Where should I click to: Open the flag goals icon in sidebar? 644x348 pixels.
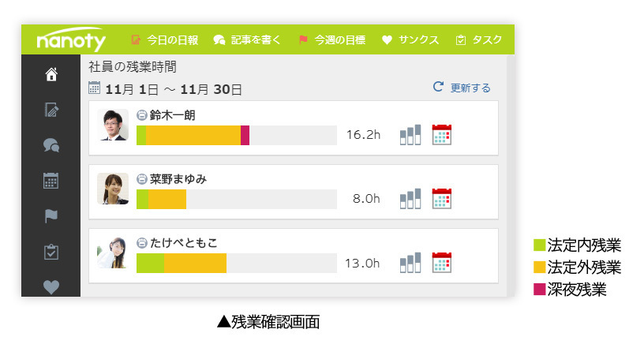point(51,216)
